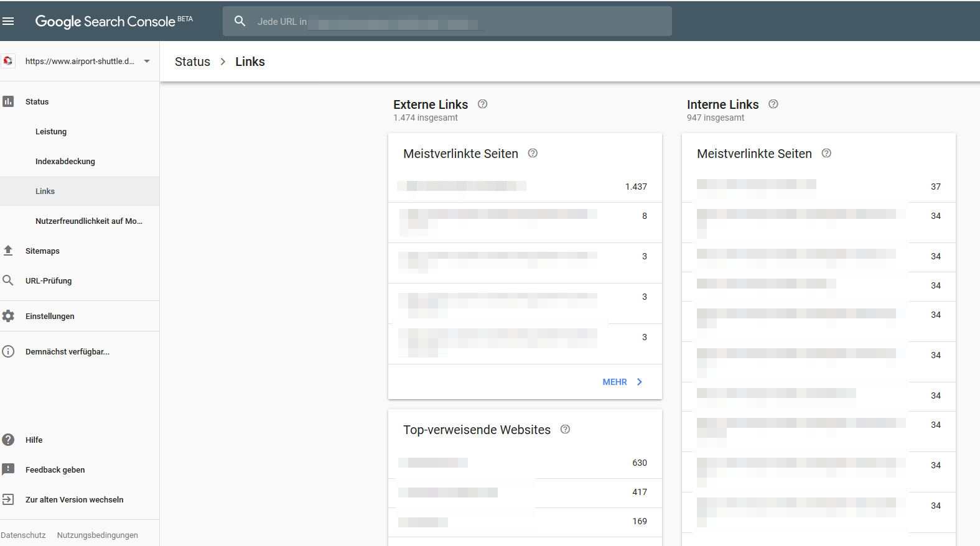Select referring website row with 630 links

point(525,463)
